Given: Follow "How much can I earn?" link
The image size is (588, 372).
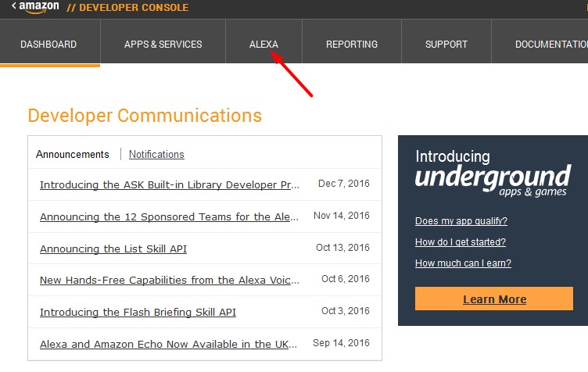Looking at the screenshot, I should click(463, 263).
